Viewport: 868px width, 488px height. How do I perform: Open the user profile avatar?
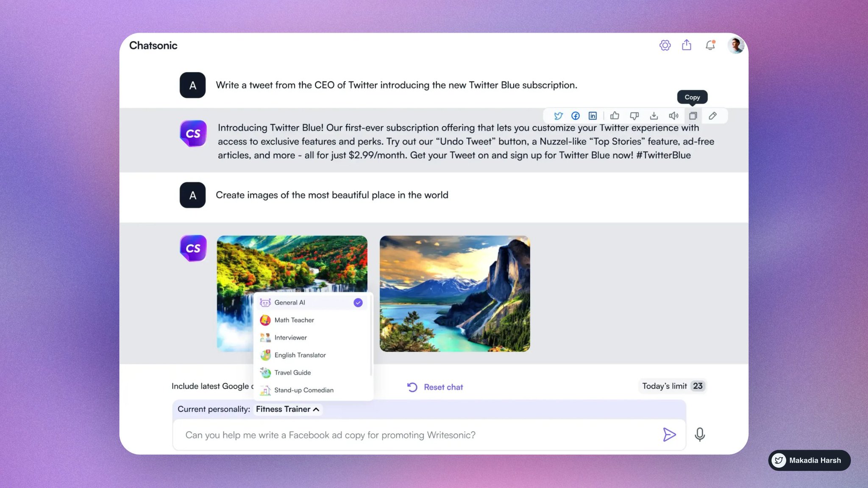point(736,45)
